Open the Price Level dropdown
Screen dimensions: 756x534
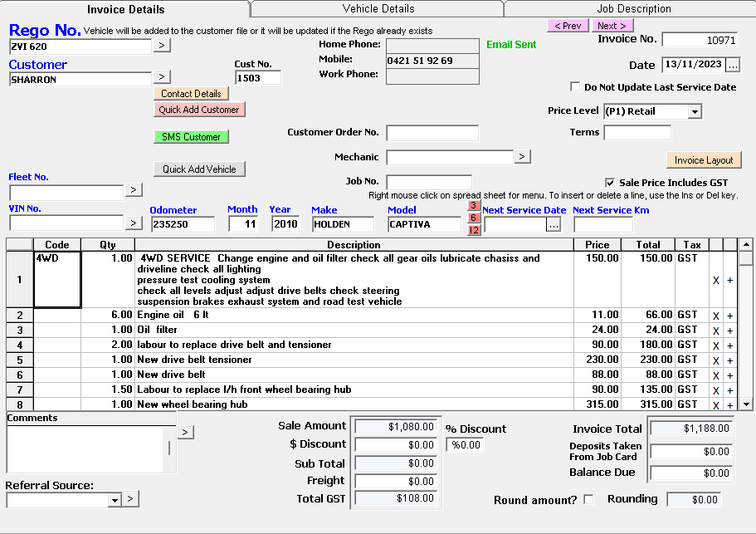695,111
